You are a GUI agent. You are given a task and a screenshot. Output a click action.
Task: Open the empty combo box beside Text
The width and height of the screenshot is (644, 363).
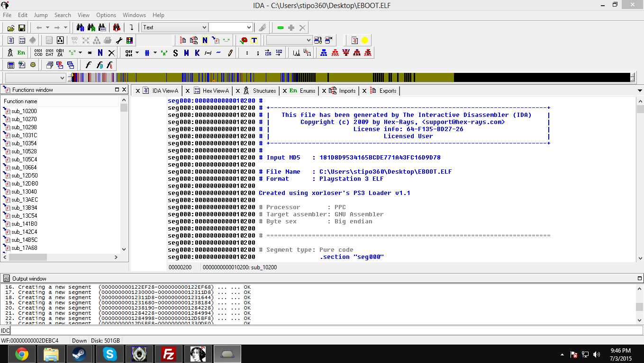click(249, 27)
